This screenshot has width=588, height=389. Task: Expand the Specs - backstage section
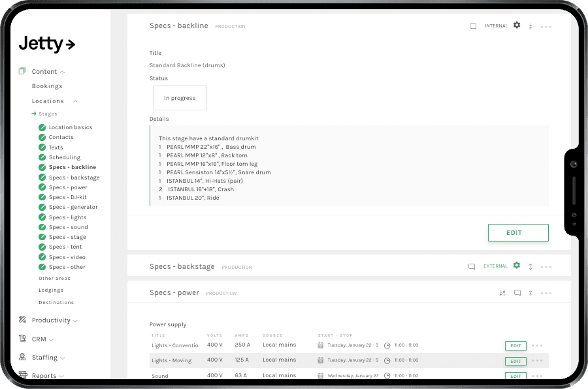531,266
